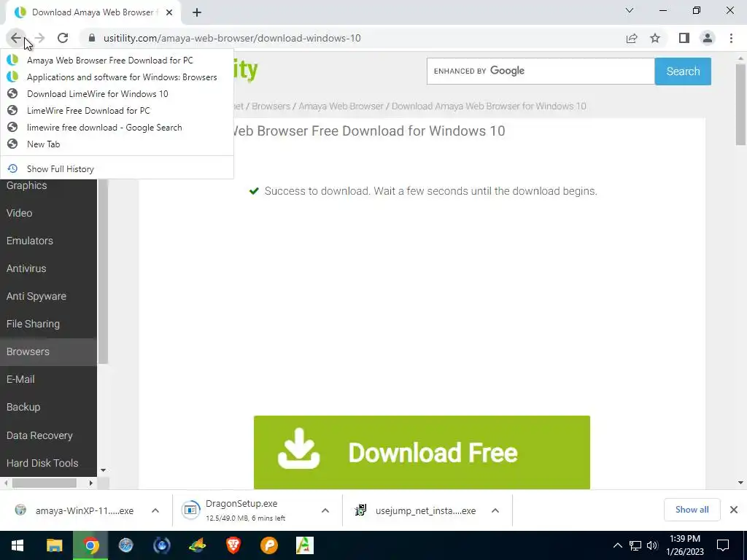
Task: Click Show all downloads button
Action: pos(692,510)
